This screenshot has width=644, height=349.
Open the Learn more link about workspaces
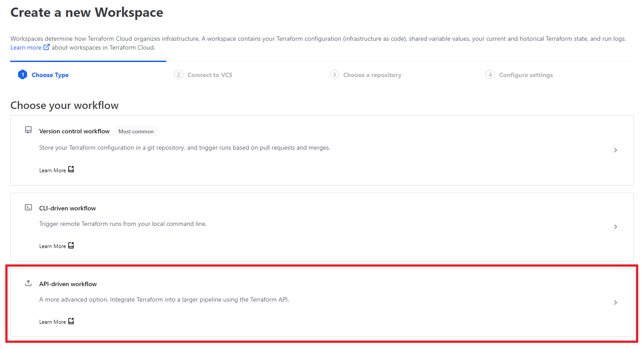pos(26,47)
